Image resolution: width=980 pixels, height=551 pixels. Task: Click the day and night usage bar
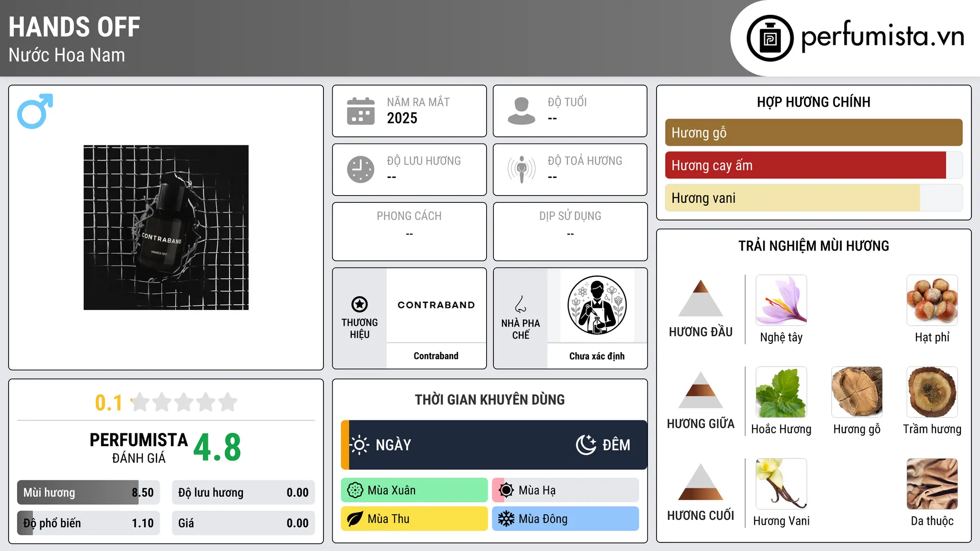[494, 445]
